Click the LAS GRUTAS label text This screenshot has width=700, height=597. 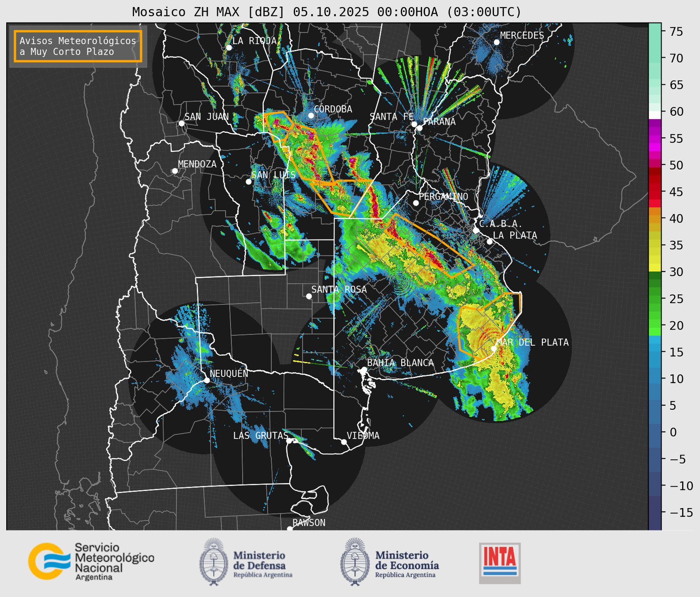[x=260, y=436]
